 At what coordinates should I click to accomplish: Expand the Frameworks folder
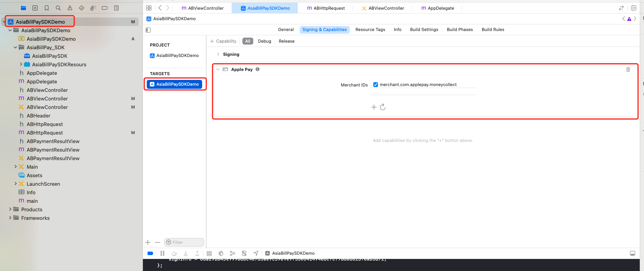[x=10, y=218]
